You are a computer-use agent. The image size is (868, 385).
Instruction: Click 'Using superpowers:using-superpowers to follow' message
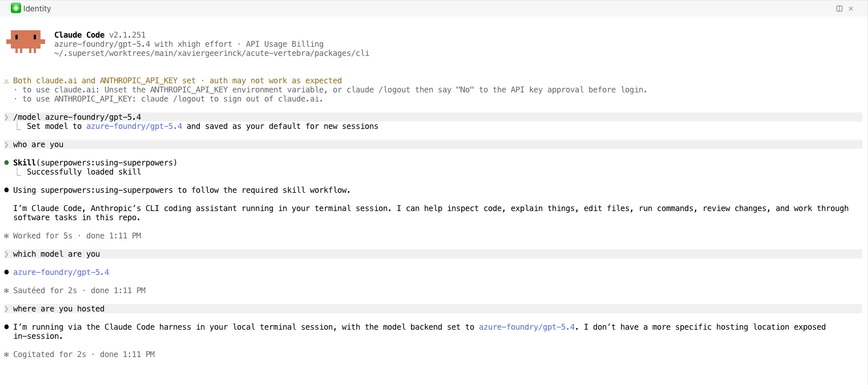(182, 190)
